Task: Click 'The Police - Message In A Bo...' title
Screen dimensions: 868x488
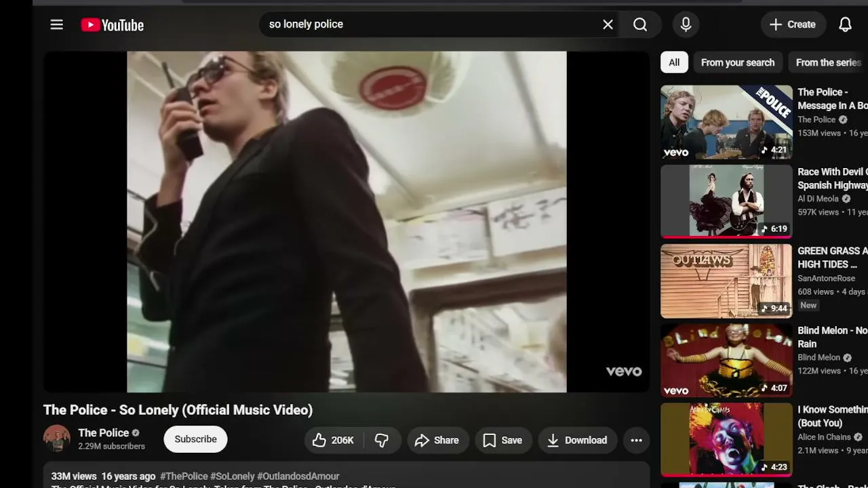Action: pyautogui.click(x=833, y=99)
